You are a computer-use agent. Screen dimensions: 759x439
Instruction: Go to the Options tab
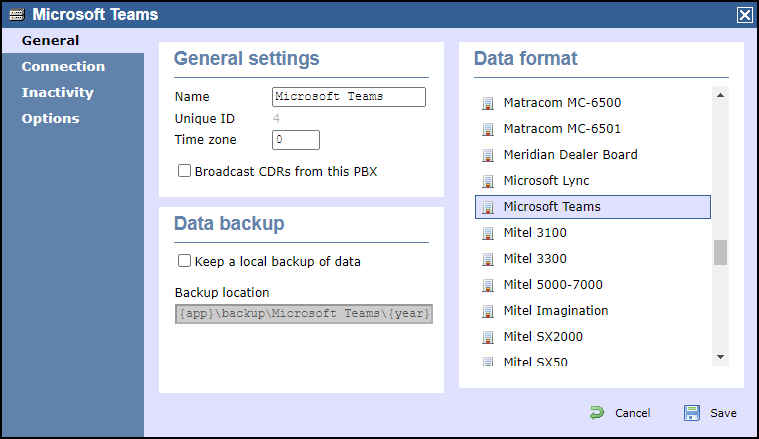(x=50, y=119)
